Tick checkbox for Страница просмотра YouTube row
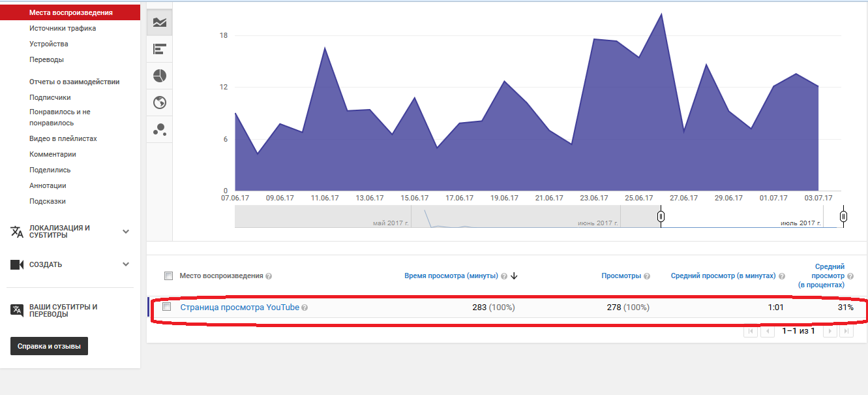 tap(167, 307)
